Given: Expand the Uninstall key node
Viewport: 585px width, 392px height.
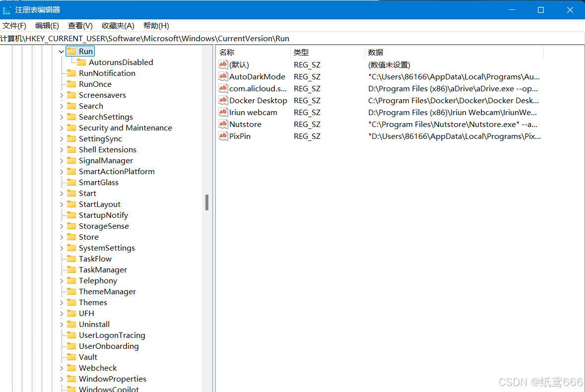Looking at the screenshot, I should point(62,324).
